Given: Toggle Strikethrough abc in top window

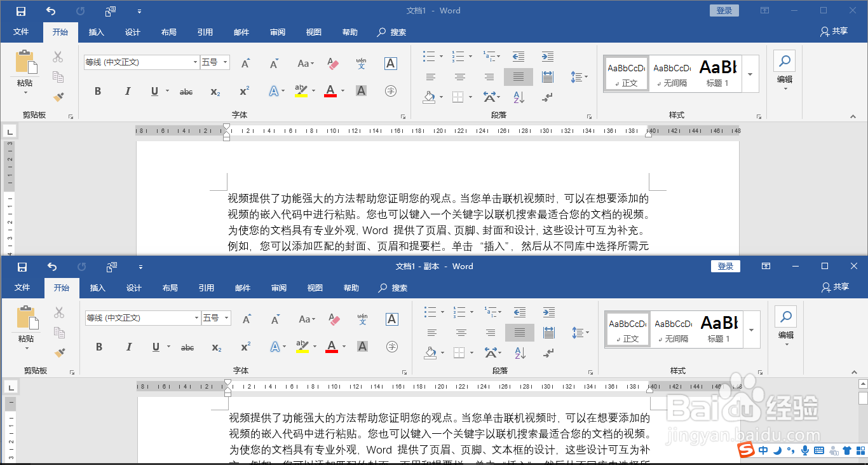Looking at the screenshot, I should pyautogui.click(x=186, y=92).
